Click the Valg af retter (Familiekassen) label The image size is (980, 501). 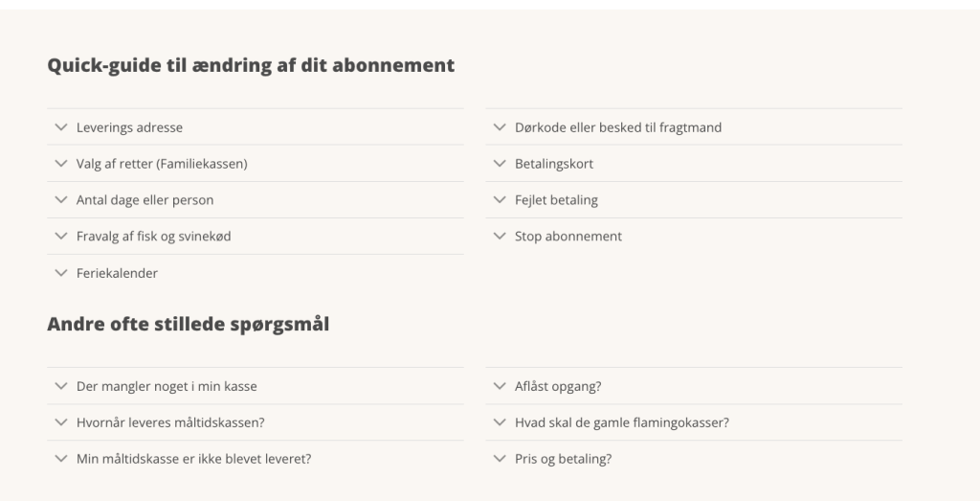tap(162, 164)
